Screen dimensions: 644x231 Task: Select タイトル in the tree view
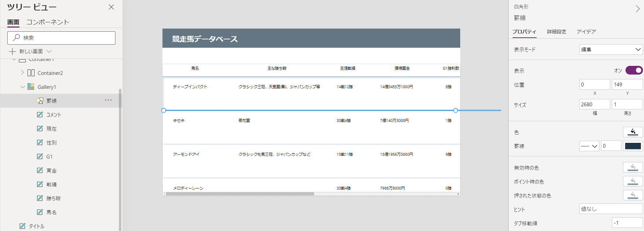pos(37,226)
